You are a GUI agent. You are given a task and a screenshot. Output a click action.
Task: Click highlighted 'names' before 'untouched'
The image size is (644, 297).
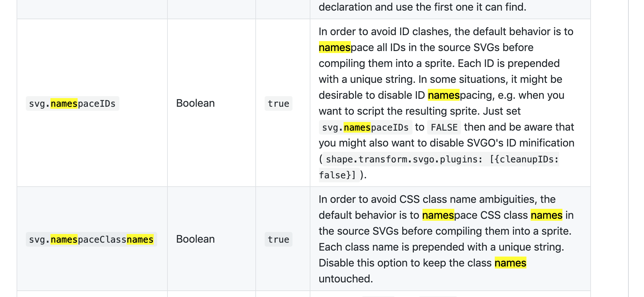tap(510, 263)
